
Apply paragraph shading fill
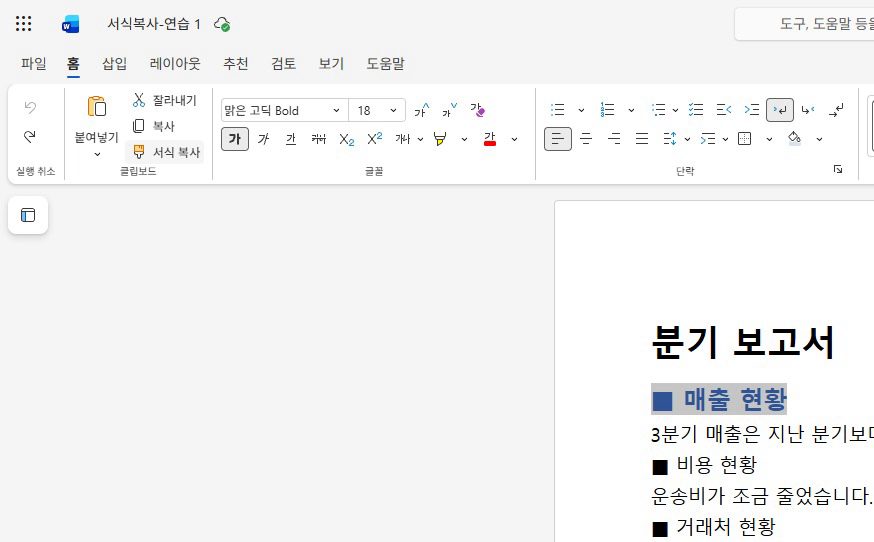(795, 139)
